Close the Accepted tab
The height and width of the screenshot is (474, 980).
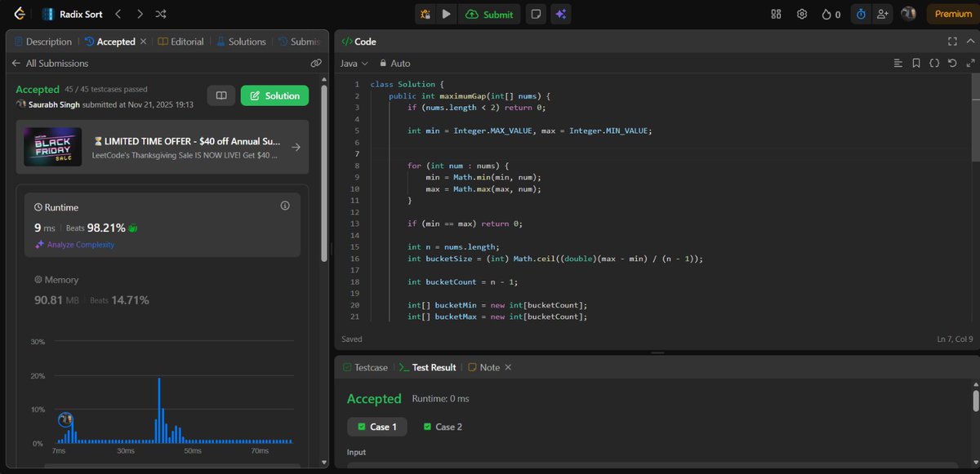coord(144,42)
